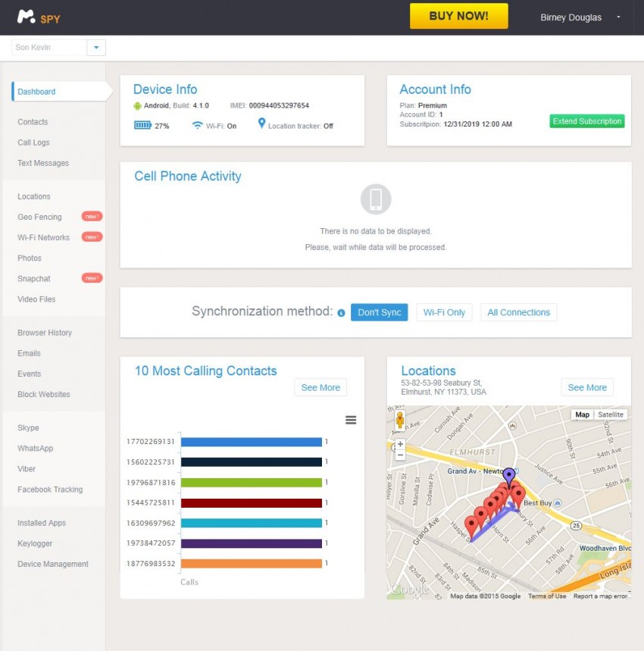
Task: Open Wi-Fi Networks section
Action: pyautogui.click(x=44, y=237)
